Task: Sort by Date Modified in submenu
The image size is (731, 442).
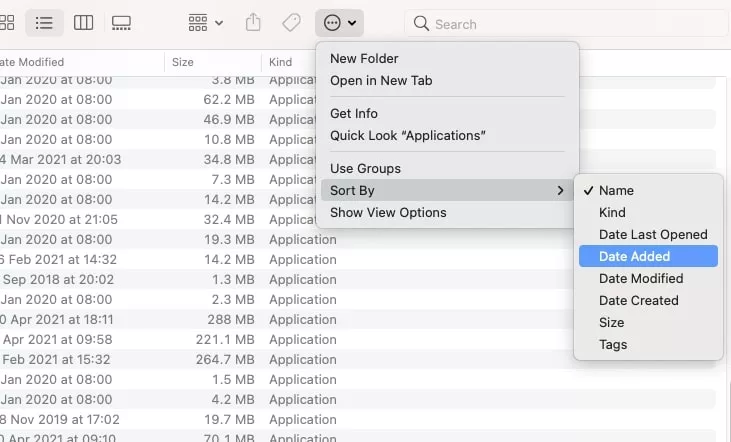Action: (x=648, y=278)
